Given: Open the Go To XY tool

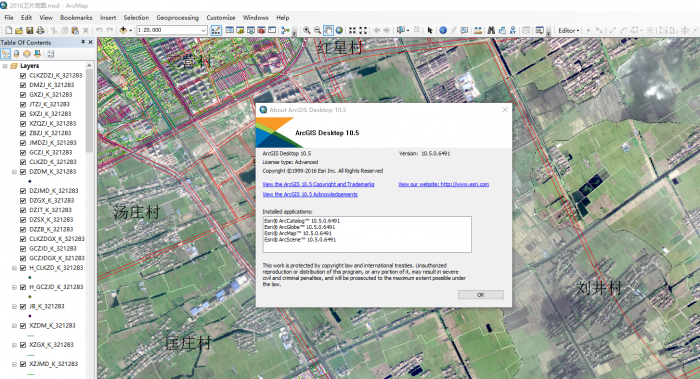Looking at the screenshot, I should [x=512, y=30].
